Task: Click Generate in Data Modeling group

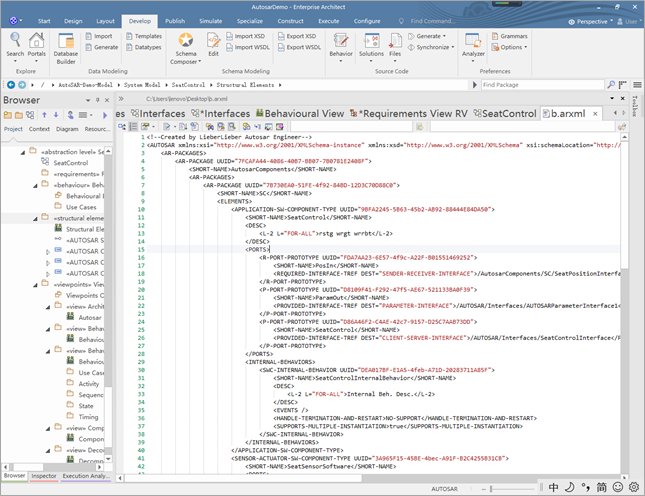Action: point(102,47)
